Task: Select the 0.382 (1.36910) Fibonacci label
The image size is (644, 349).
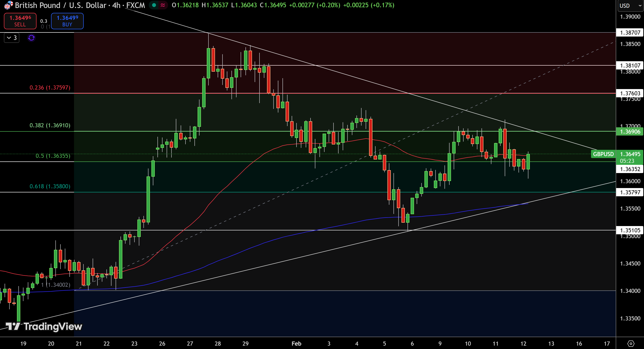Action: [50, 125]
